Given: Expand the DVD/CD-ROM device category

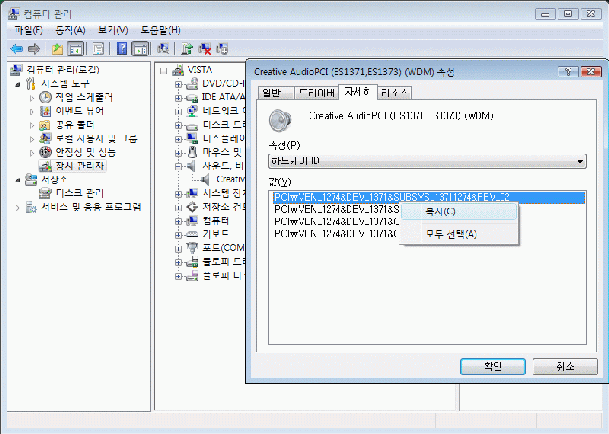Looking at the screenshot, I should pyautogui.click(x=178, y=84).
